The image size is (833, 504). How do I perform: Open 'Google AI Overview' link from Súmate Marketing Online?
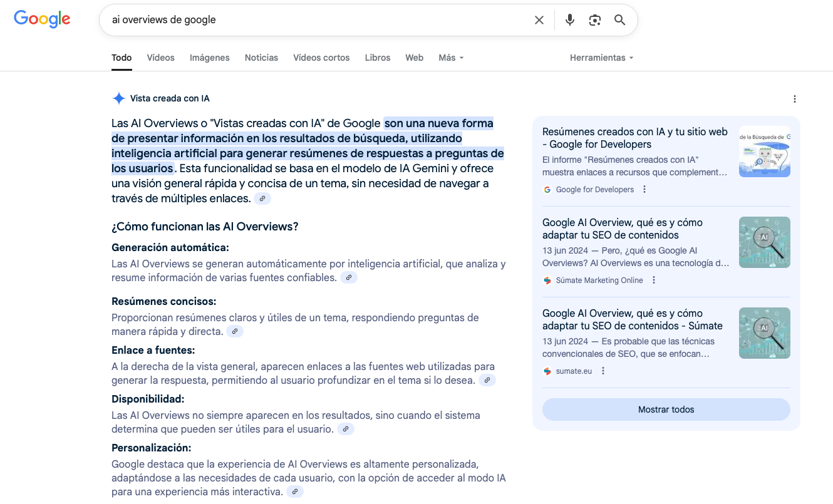(623, 229)
